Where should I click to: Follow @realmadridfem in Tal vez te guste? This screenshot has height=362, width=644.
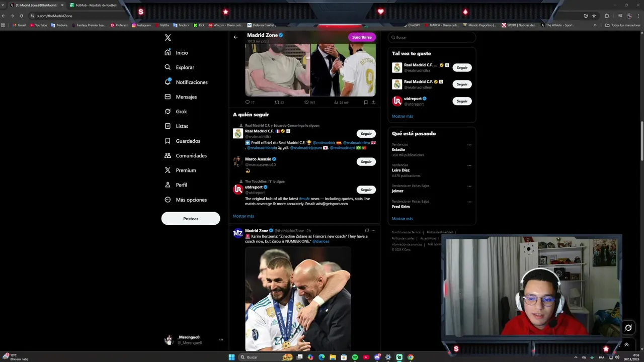pos(462,84)
